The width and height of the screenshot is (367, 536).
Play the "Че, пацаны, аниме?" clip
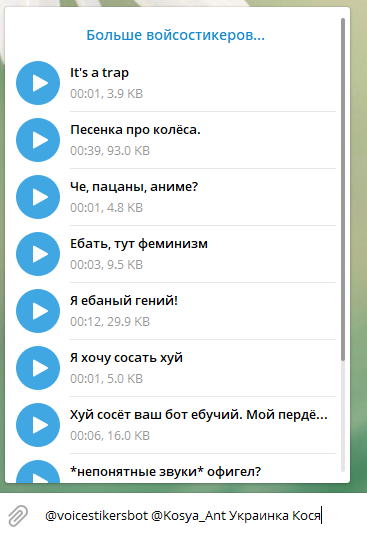(x=38, y=197)
